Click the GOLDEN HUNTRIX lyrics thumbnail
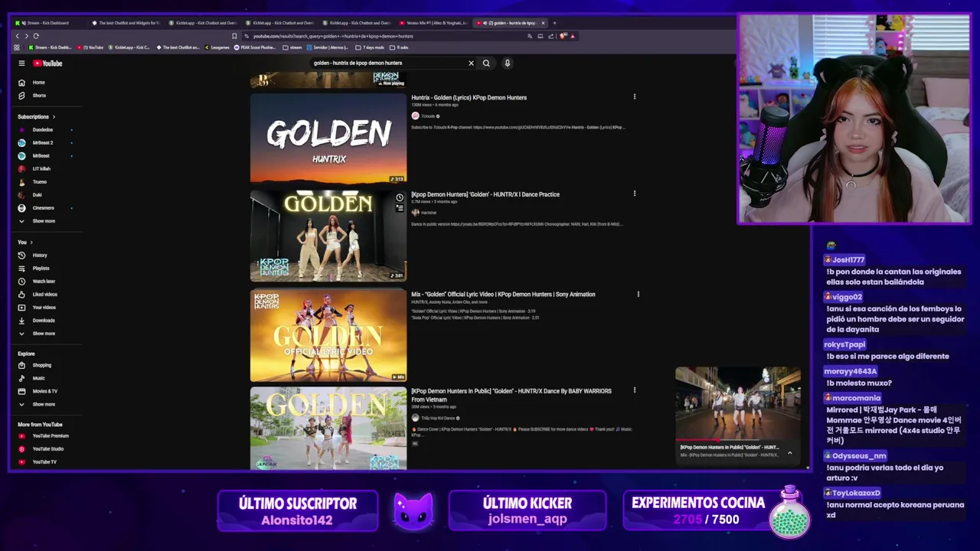The image size is (980, 551). pos(328,139)
